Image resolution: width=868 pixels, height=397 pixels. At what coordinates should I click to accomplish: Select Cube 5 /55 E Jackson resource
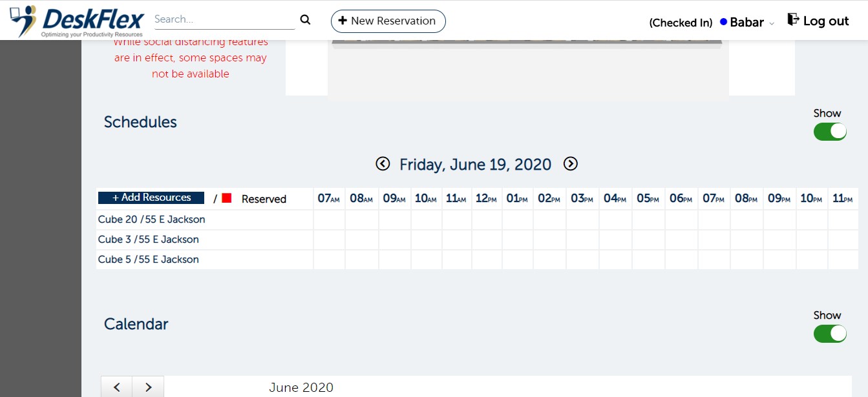pos(149,260)
